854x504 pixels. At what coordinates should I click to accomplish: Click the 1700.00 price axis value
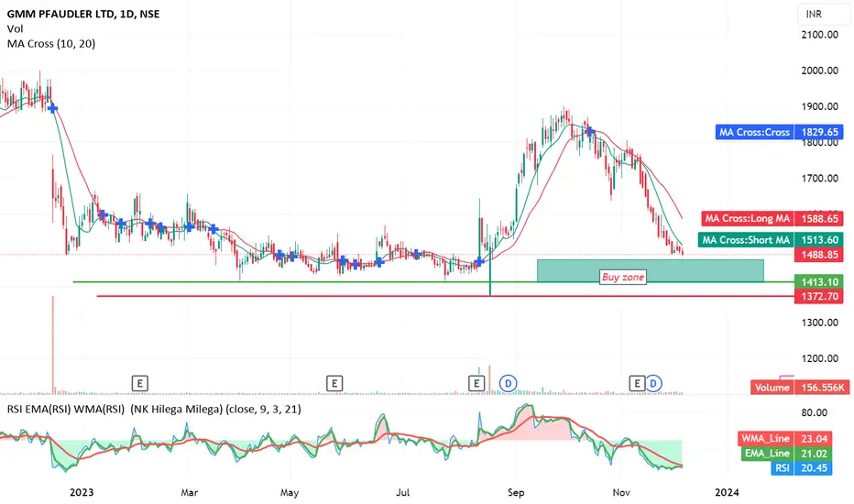(820, 178)
